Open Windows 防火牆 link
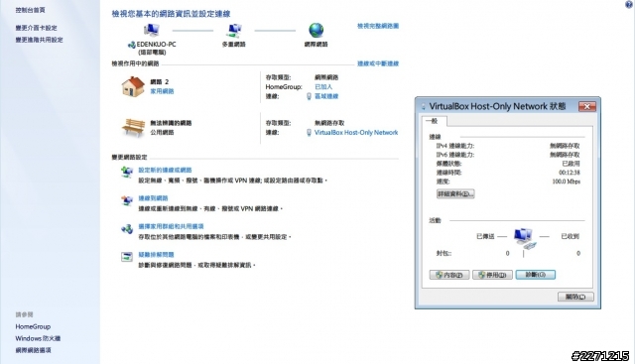The height and width of the screenshot is (364, 635). click(38, 338)
